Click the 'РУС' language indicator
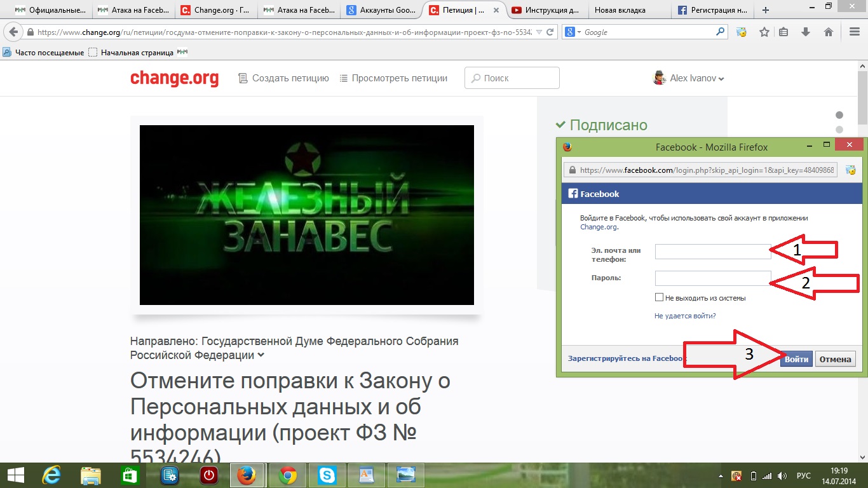 (x=803, y=475)
